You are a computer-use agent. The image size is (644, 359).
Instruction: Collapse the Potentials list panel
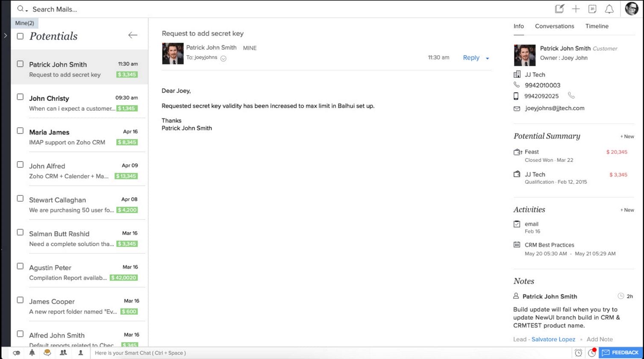pyautogui.click(x=132, y=36)
